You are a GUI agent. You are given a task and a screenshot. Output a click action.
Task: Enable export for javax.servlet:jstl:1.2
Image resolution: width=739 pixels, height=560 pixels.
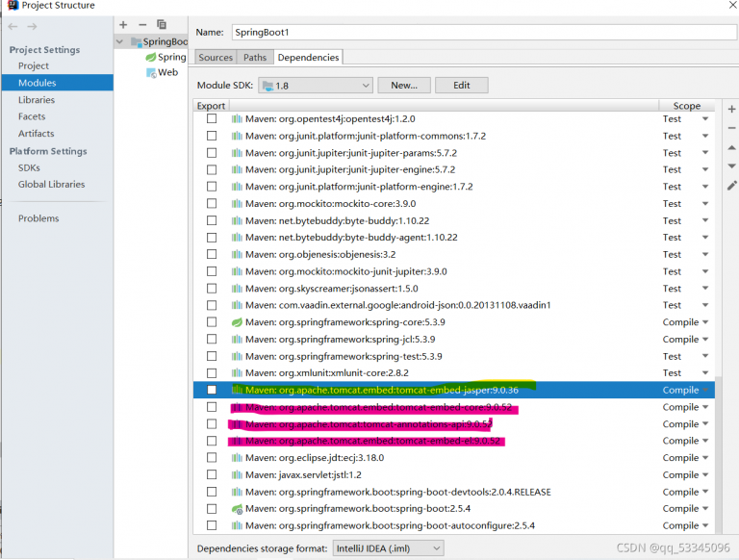click(x=212, y=474)
